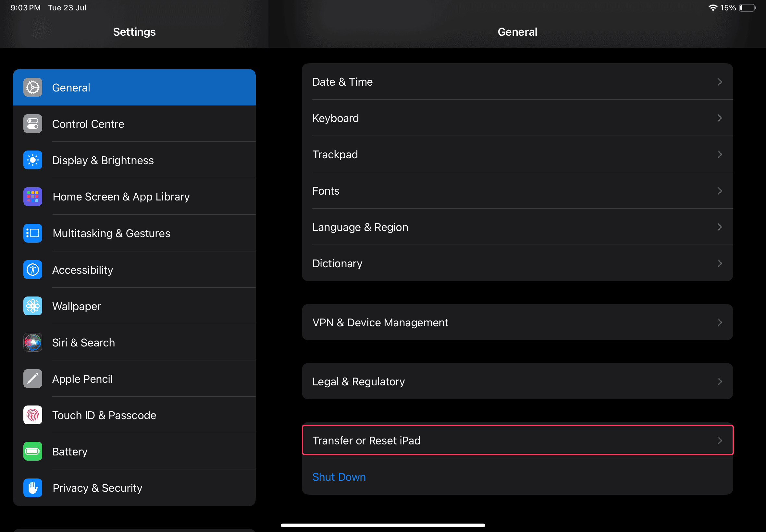Open Multitasking & Gestures menu item
This screenshot has height=532, width=766.
(x=111, y=233)
